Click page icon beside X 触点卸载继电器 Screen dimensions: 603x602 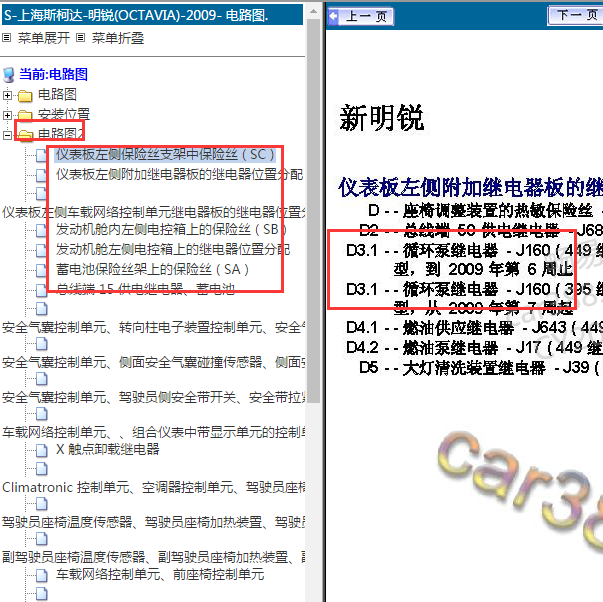point(42,450)
